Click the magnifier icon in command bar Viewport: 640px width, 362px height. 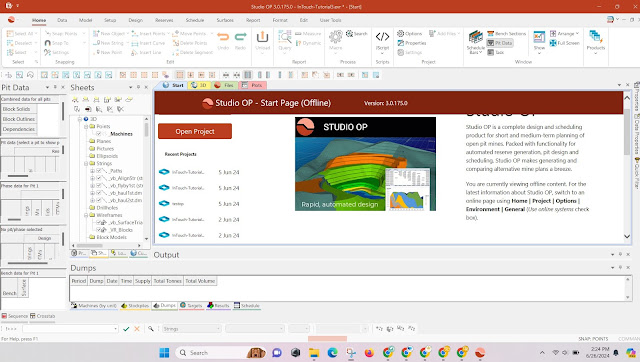point(151,329)
